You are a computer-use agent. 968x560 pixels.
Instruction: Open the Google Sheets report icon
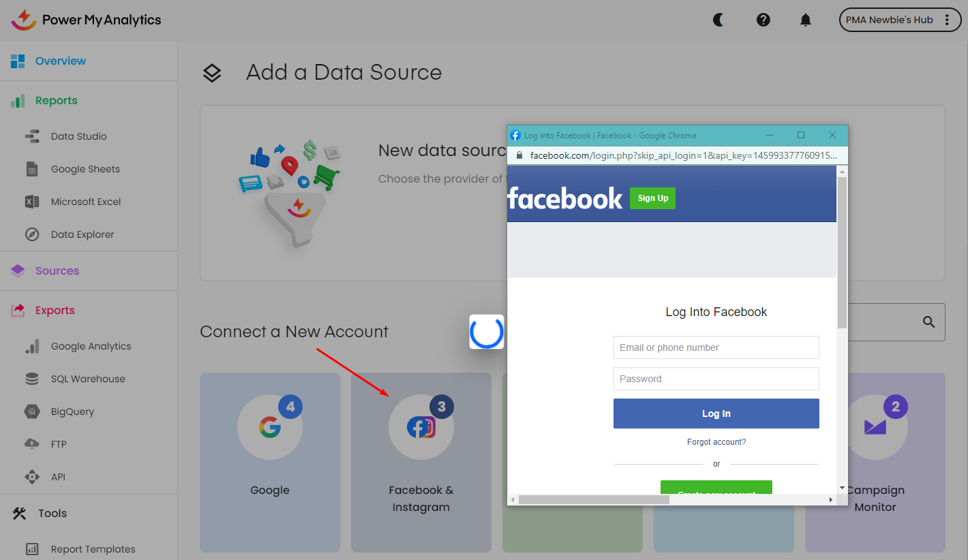tap(32, 168)
